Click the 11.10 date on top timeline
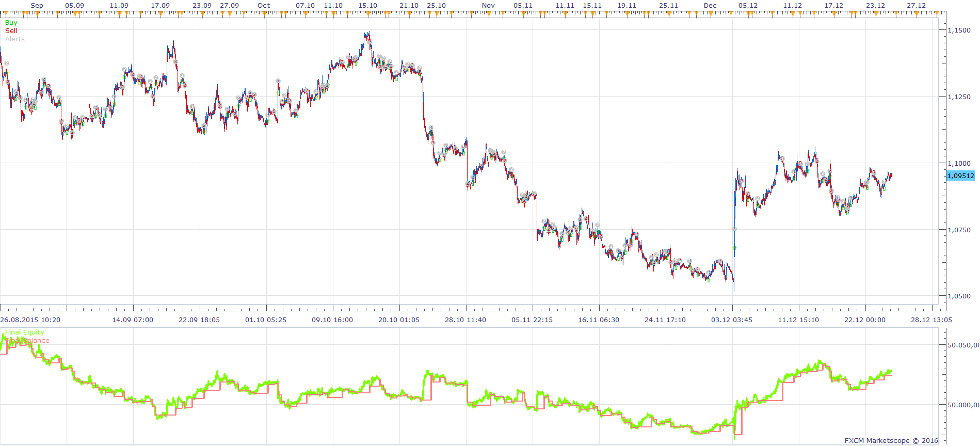 click(333, 6)
